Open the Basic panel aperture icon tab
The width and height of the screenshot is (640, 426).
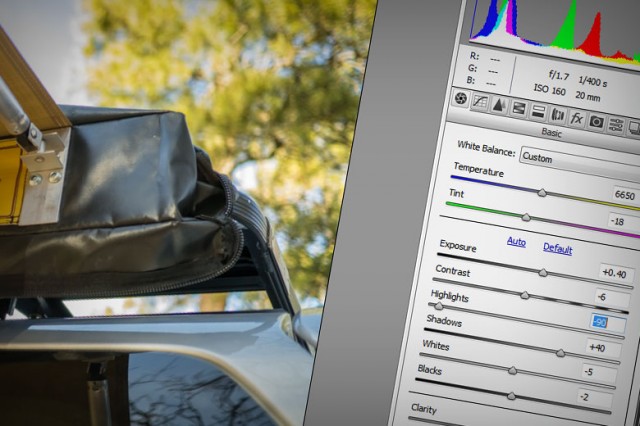[x=461, y=100]
